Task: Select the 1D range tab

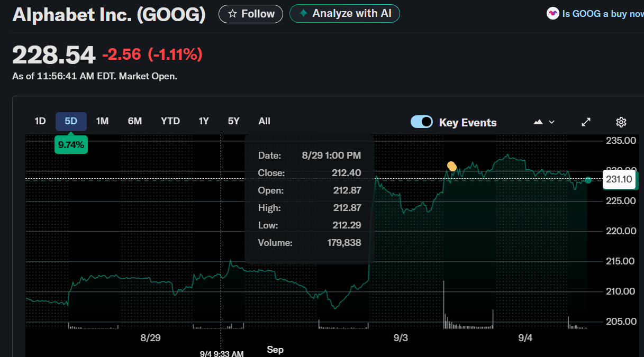Action: 40,121
